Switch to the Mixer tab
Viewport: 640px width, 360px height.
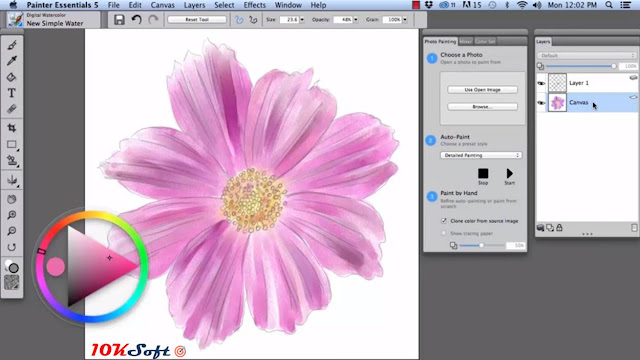465,41
